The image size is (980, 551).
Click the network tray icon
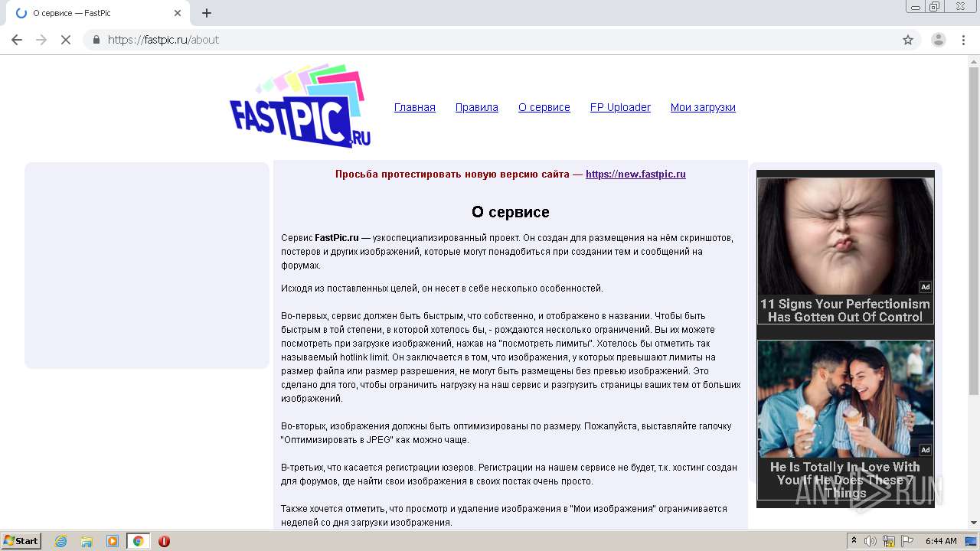coord(889,541)
